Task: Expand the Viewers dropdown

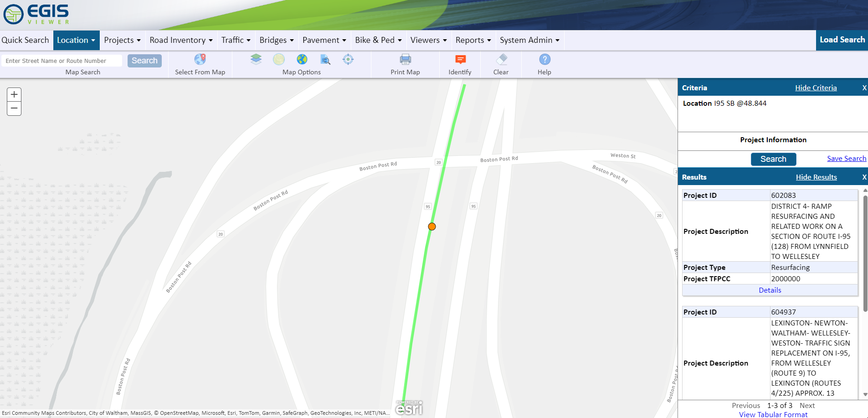Action: 428,40
